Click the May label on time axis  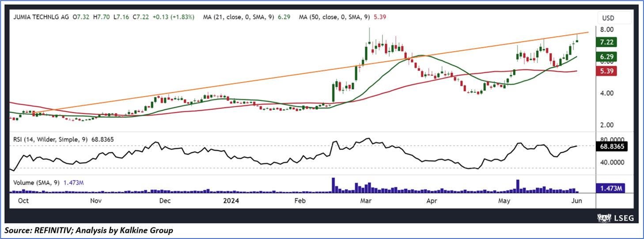coord(504,201)
